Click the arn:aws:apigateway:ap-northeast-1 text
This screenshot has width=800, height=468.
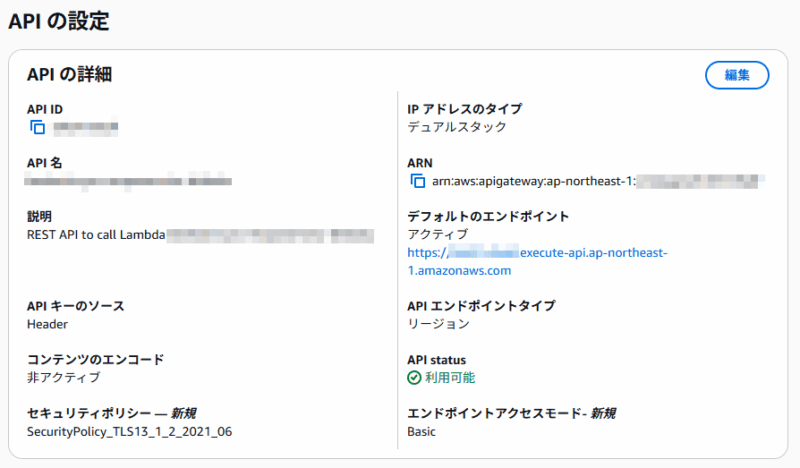534,181
